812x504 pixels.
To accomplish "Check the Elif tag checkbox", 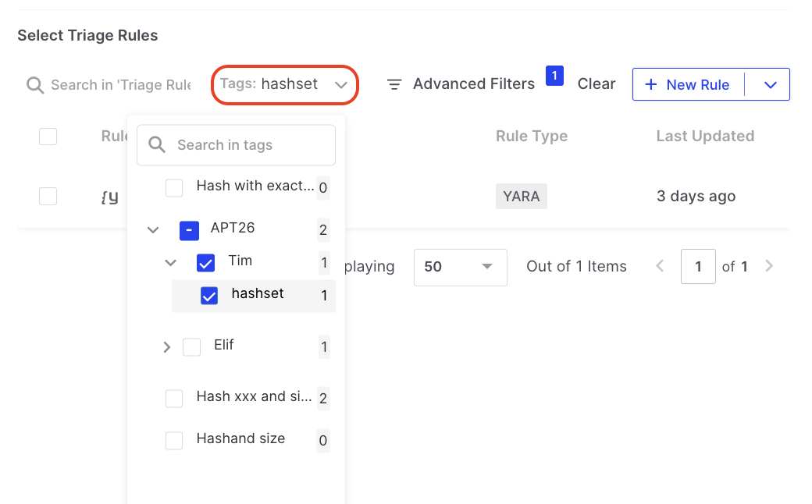I will pos(191,346).
